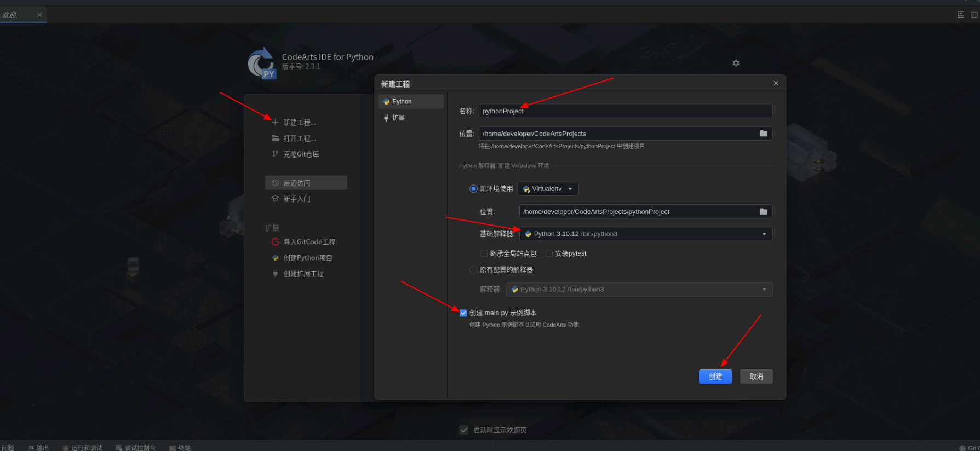Select the 原有配置的解释器 radio button

[473, 269]
